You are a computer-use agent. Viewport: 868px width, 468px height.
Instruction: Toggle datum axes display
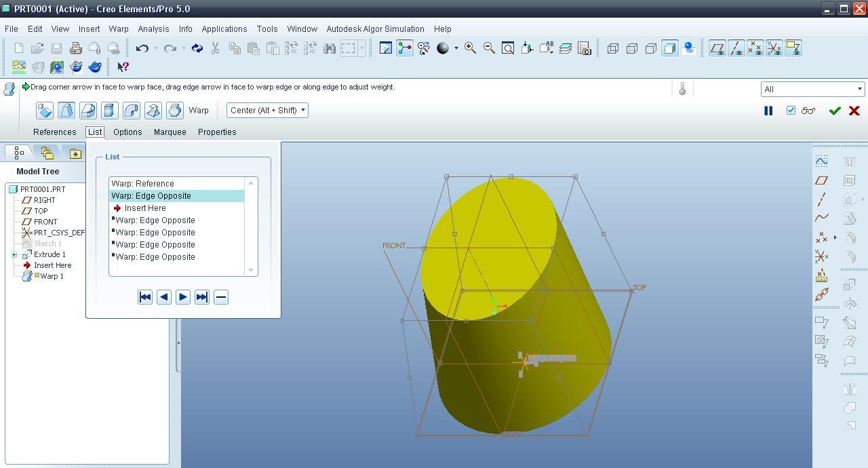[x=736, y=48]
